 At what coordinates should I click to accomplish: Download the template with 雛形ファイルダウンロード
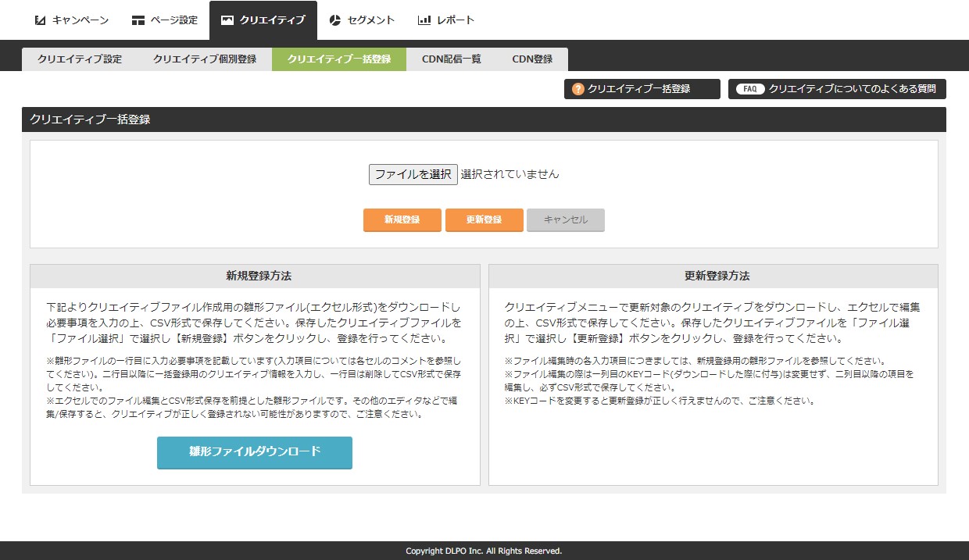pos(255,452)
